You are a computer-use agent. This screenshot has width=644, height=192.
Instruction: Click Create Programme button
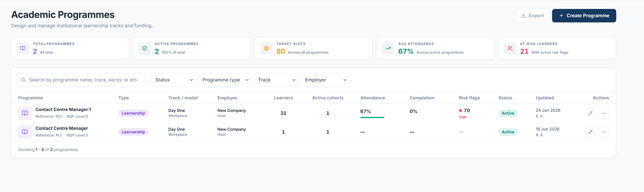pyautogui.click(x=584, y=16)
